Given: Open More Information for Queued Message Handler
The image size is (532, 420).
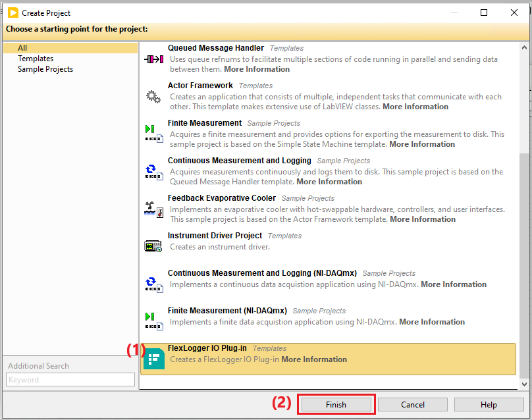Looking at the screenshot, I should (257, 69).
